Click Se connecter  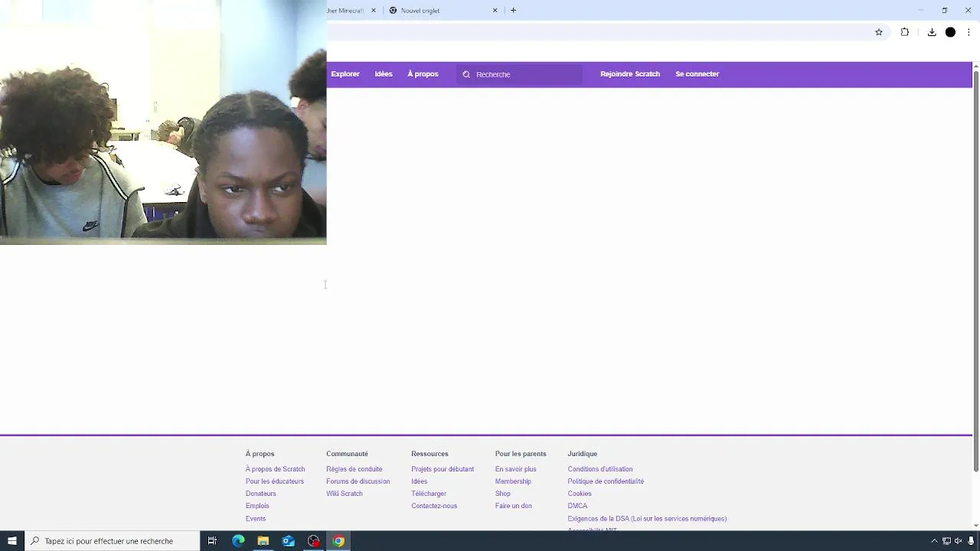click(697, 74)
